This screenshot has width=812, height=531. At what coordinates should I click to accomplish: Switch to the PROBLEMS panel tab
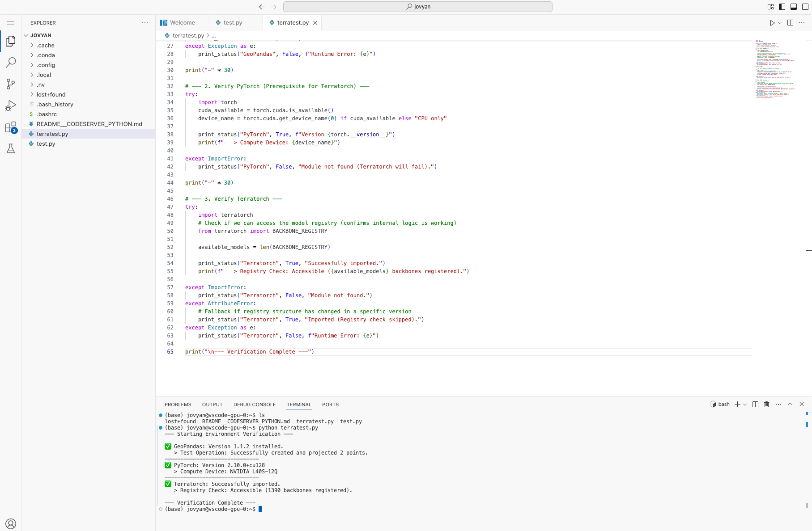pos(178,405)
